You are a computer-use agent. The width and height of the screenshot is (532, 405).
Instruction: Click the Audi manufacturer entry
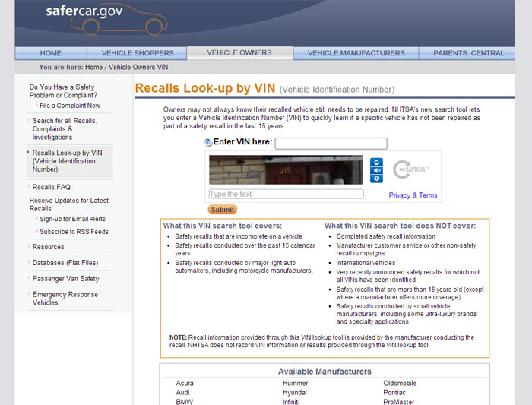[x=182, y=392]
